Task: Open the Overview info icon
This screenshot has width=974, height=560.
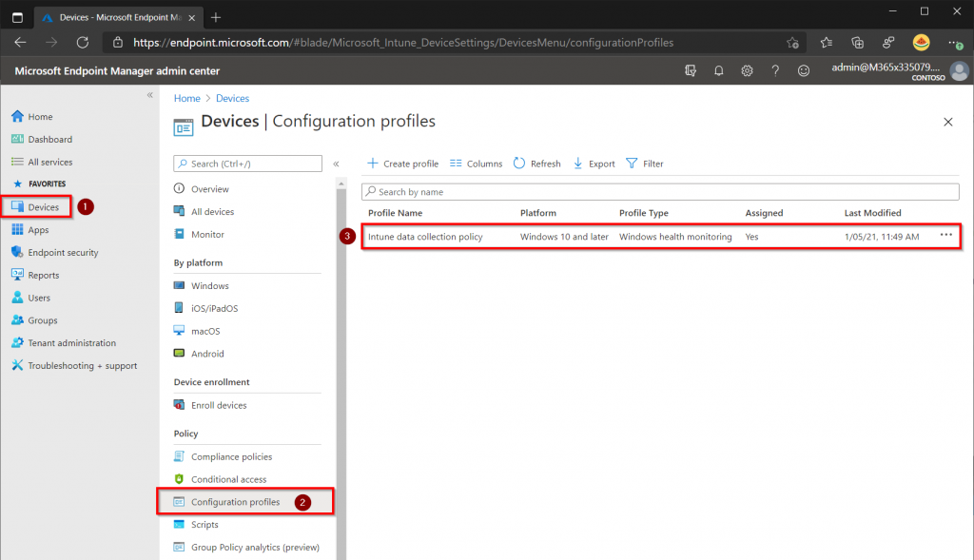Action: tap(179, 189)
